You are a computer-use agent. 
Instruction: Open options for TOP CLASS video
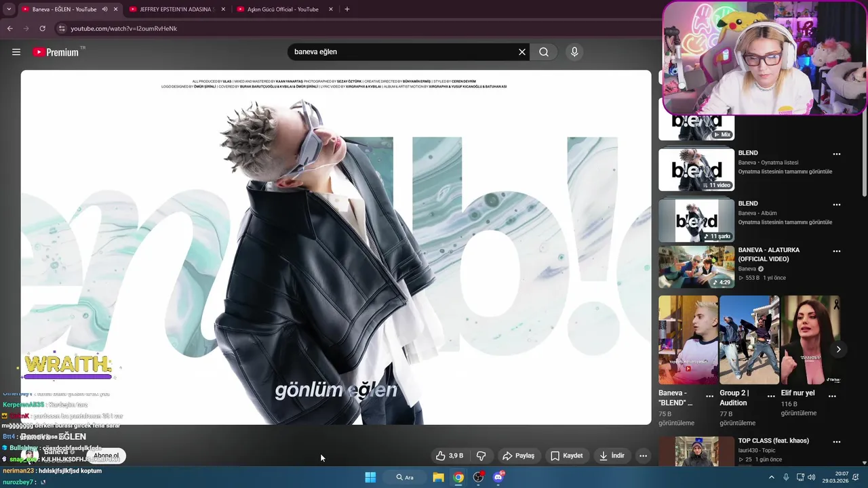837,441
